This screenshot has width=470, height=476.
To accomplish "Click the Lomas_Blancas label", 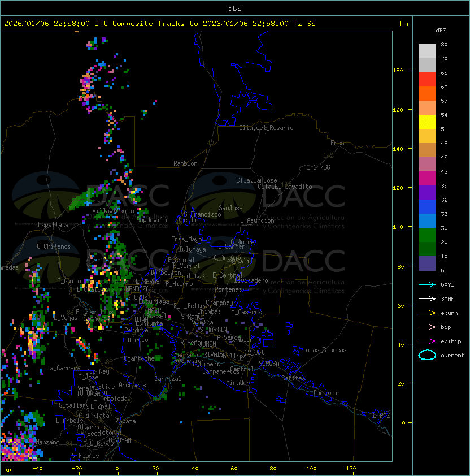I will 324,350.
